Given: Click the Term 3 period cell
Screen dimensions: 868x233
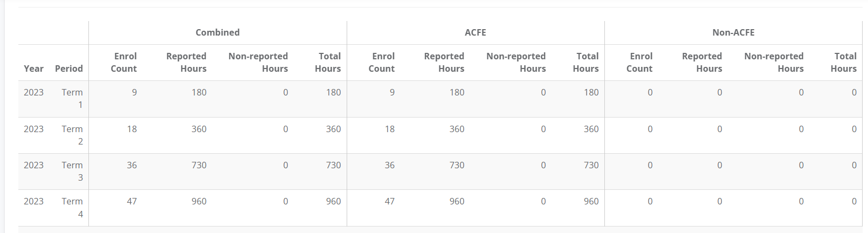Looking at the screenshot, I should (x=72, y=171).
